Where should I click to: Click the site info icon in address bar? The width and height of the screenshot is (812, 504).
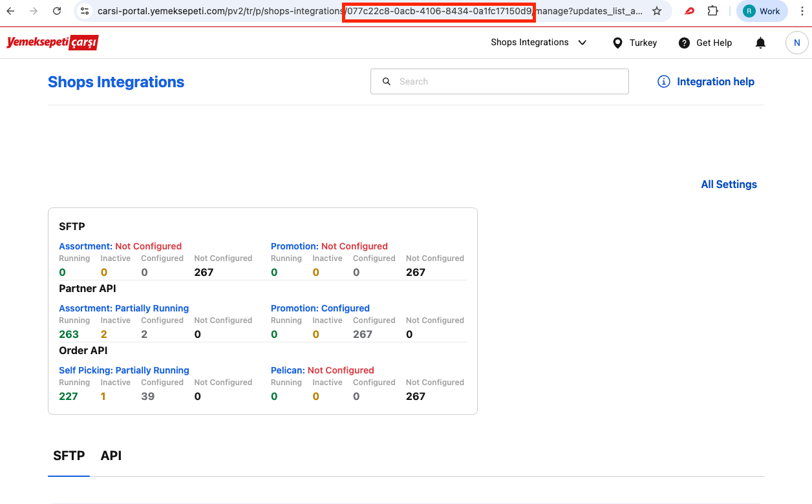click(x=85, y=11)
